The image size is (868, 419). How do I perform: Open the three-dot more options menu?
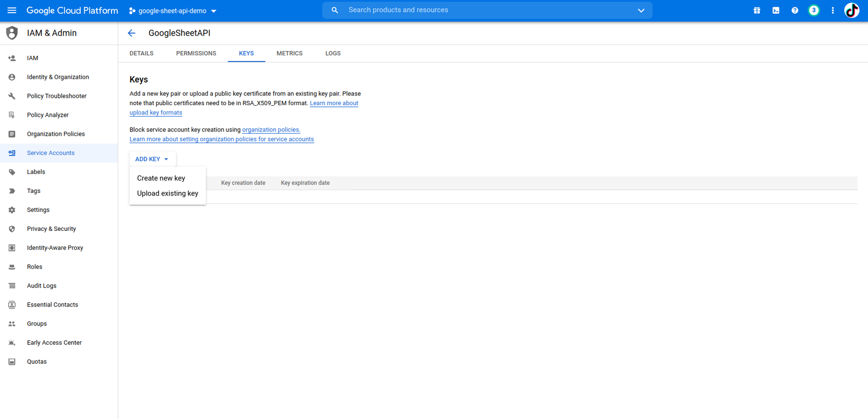pos(833,11)
